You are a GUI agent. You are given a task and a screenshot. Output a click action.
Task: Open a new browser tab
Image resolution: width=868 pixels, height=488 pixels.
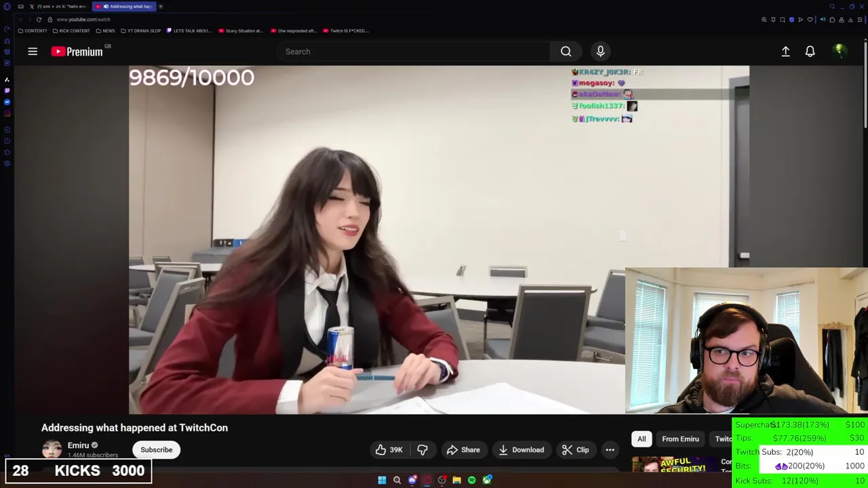tap(161, 7)
